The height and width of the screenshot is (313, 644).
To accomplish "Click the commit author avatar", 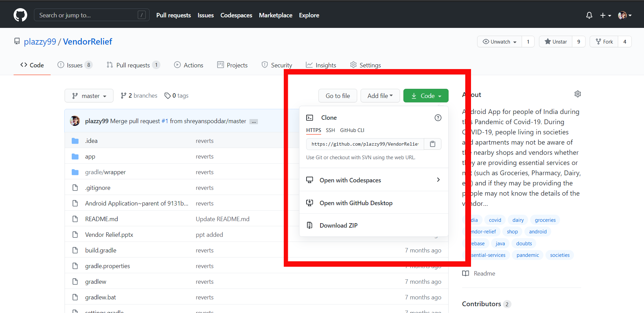I will tap(75, 121).
